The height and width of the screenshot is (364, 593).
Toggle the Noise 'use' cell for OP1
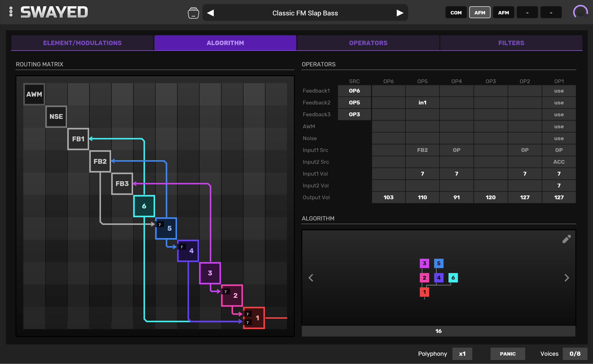click(x=558, y=138)
